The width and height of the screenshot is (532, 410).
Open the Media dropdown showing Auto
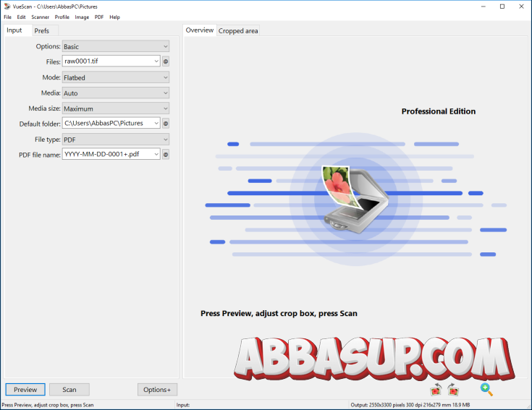[116, 93]
